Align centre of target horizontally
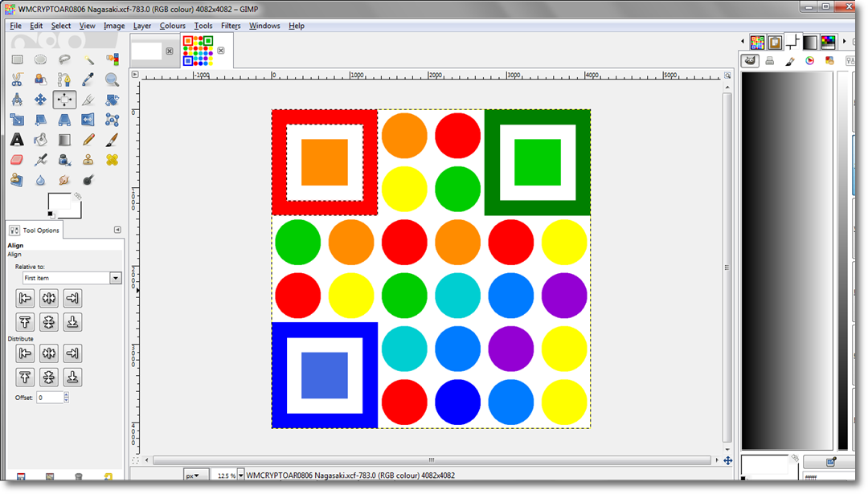This screenshot has height=494, width=868. (x=49, y=299)
